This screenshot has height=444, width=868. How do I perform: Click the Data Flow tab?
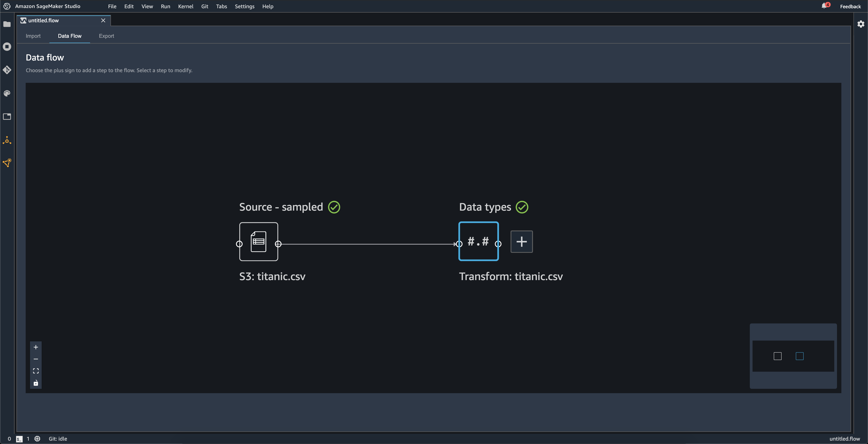(69, 36)
